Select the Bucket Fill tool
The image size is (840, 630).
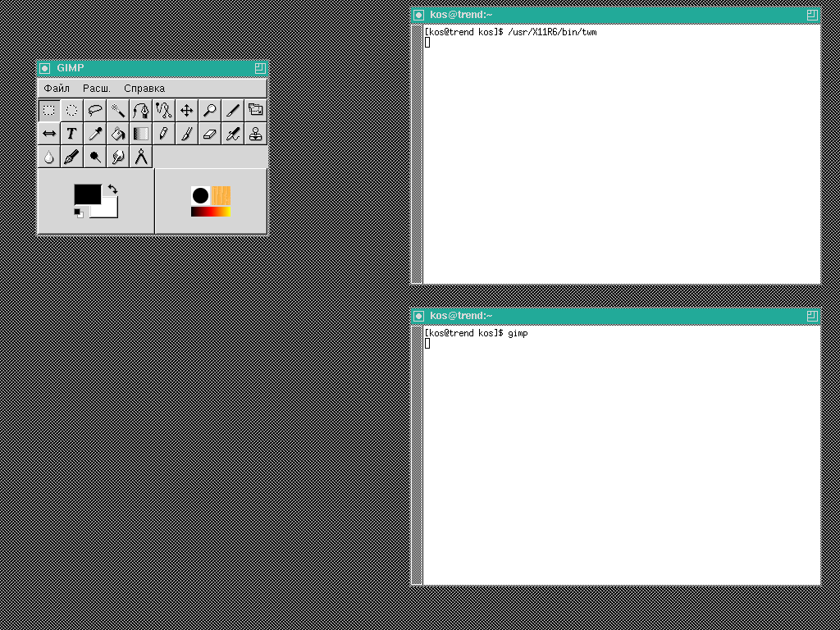[x=118, y=133]
